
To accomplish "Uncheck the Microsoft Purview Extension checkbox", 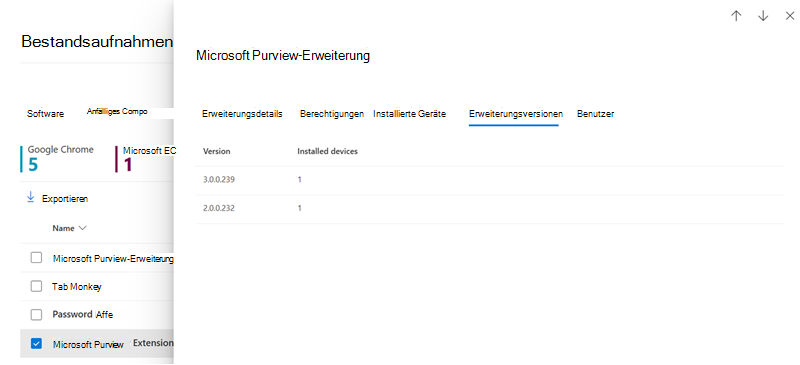I will click(36, 344).
